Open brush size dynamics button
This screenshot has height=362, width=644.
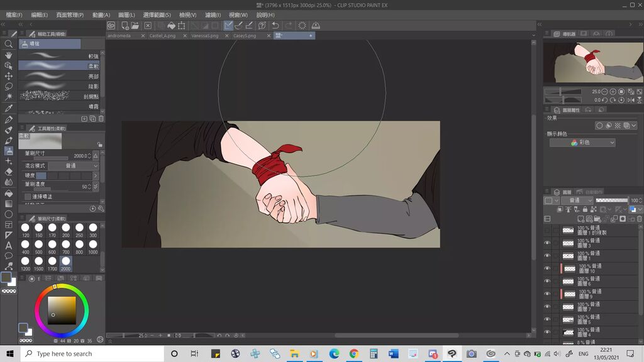coord(96,156)
